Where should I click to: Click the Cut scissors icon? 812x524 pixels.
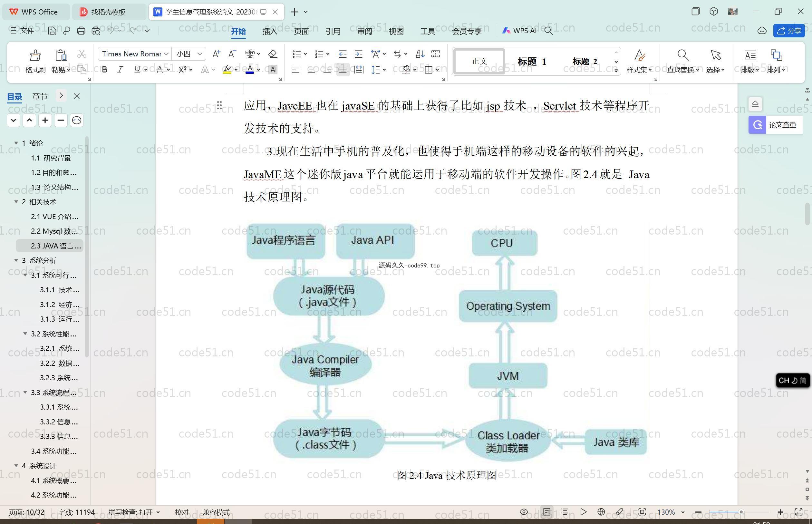tap(82, 54)
